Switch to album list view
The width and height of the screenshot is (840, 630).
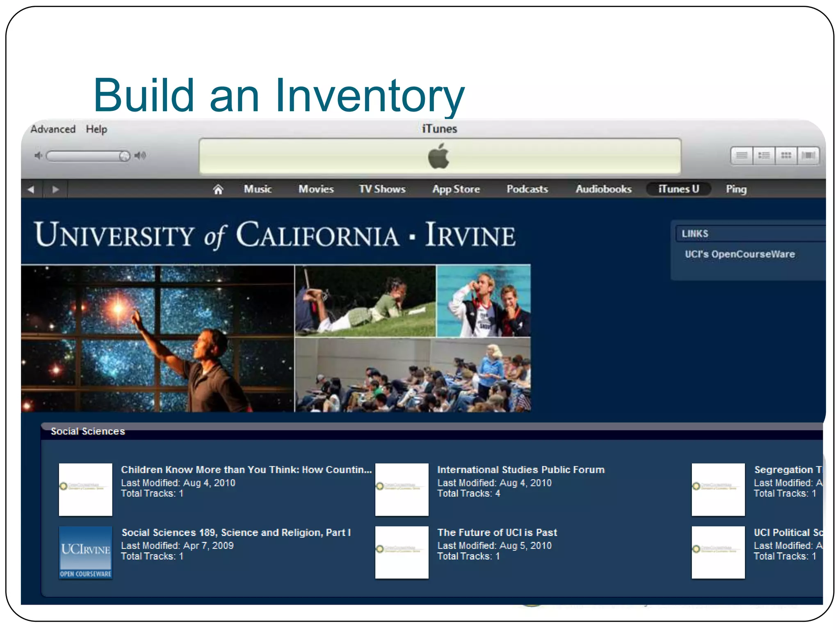coord(764,155)
